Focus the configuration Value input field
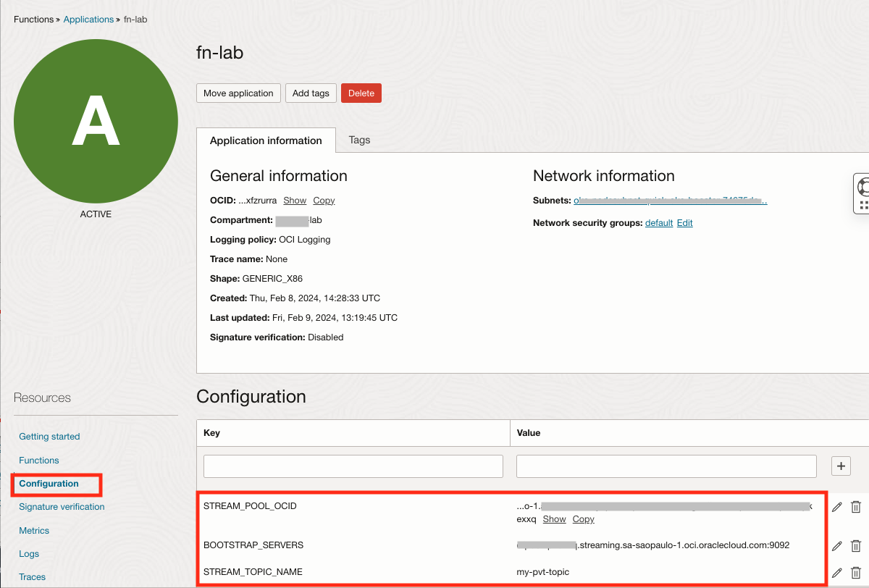Image resolution: width=869 pixels, height=588 pixels. (x=666, y=466)
